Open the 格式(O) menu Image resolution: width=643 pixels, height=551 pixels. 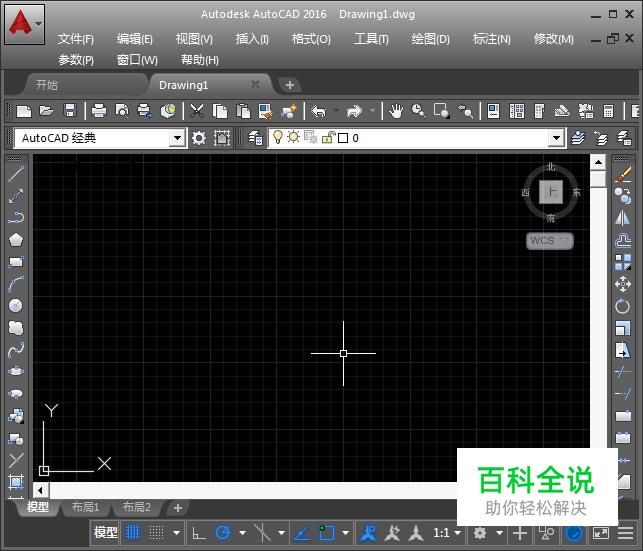[311, 39]
